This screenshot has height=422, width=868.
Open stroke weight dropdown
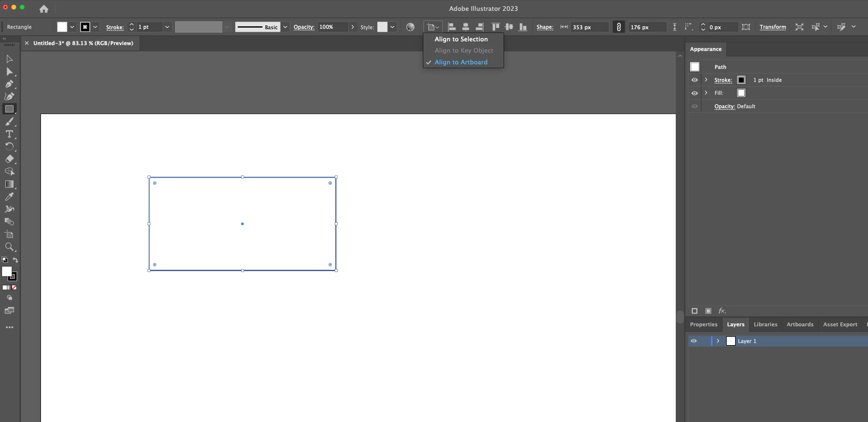point(167,27)
